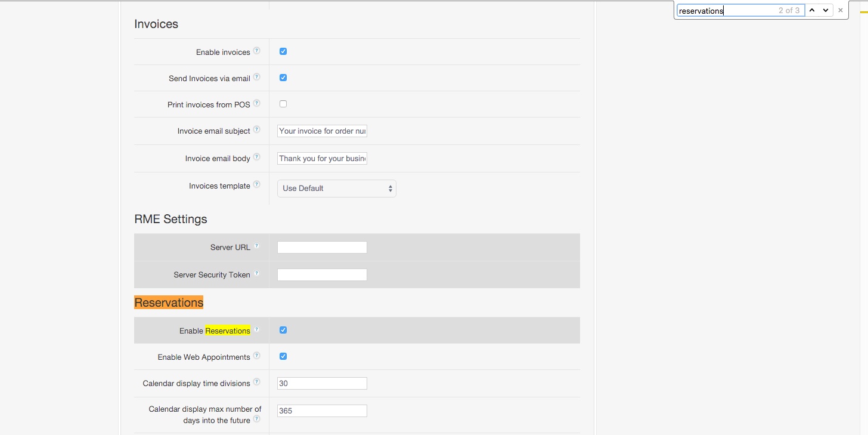Click help icon beside Send Invoices via email
The width and height of the screenshot is (868, 435).
(256, 77)
